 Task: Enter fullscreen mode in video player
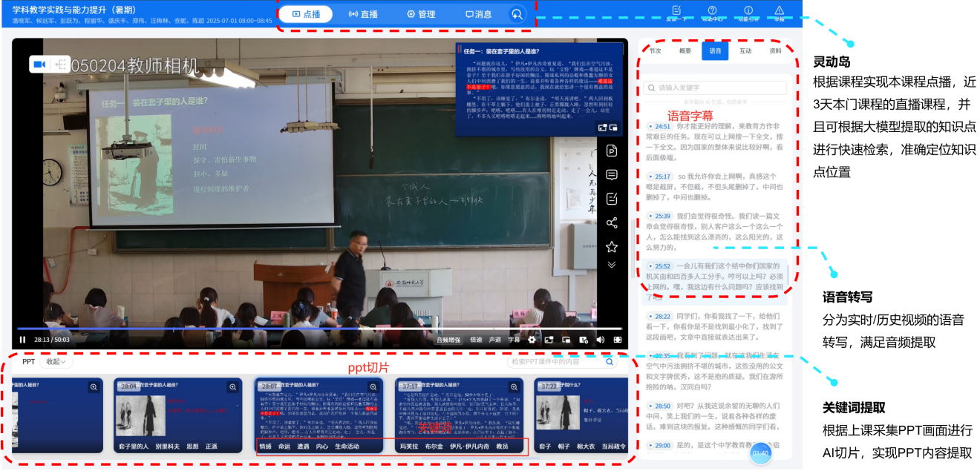click(617, 340)
